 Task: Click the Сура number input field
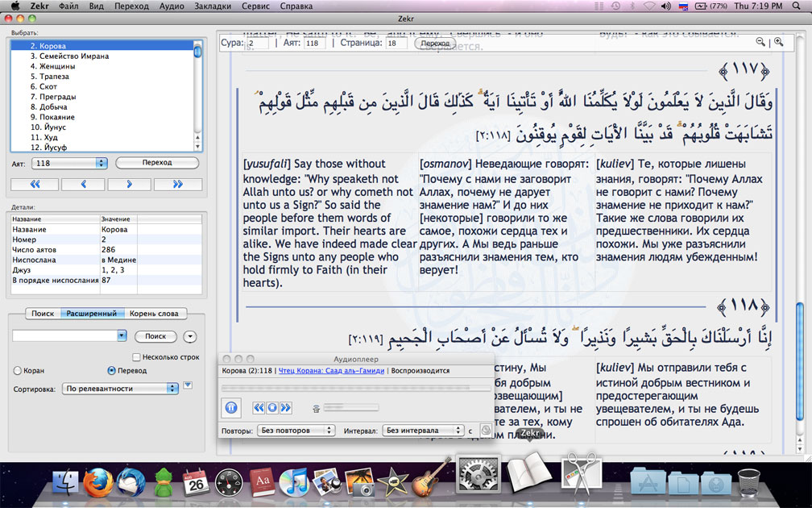pyautogui.click(x=258, y=43)
